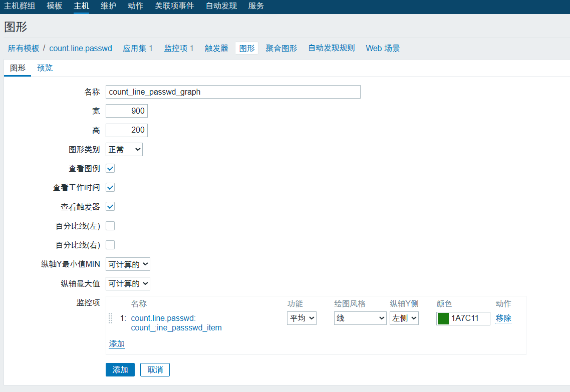Grab the drag handle of monitor item row 1
This screenshot has height=392, width=570.
tap(111, 318)
